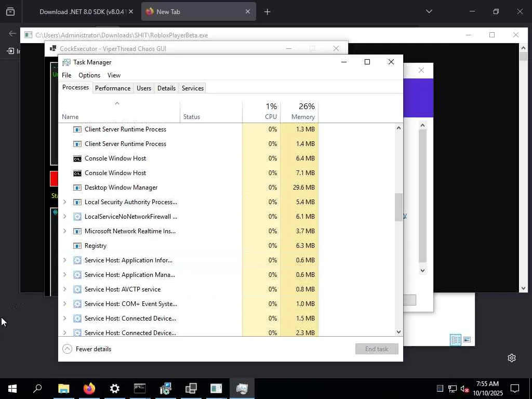Click the LocalServiceNoNetworkFirewall gear icon

click(77, 217)
